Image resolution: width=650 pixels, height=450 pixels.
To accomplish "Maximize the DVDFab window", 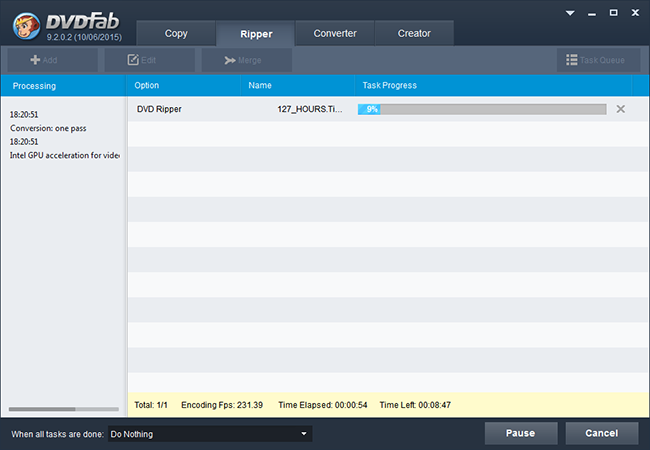I will [614, 13].
